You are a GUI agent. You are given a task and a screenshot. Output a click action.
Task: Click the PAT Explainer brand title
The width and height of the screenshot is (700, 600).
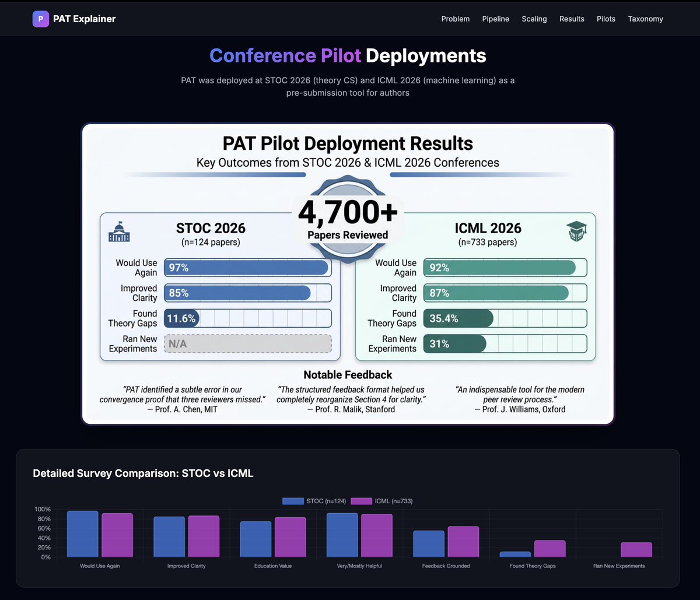click(x=85, y=19)
